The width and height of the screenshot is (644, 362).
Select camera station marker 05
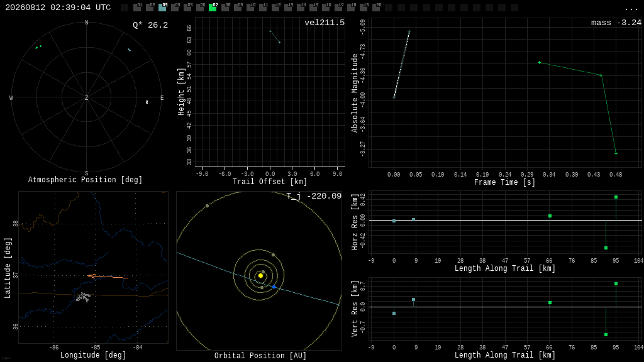point(187,7)
